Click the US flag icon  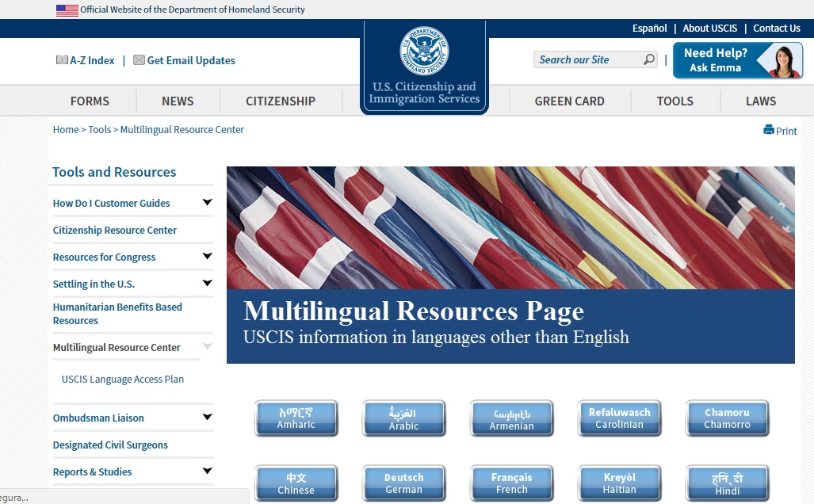(67, 10)
